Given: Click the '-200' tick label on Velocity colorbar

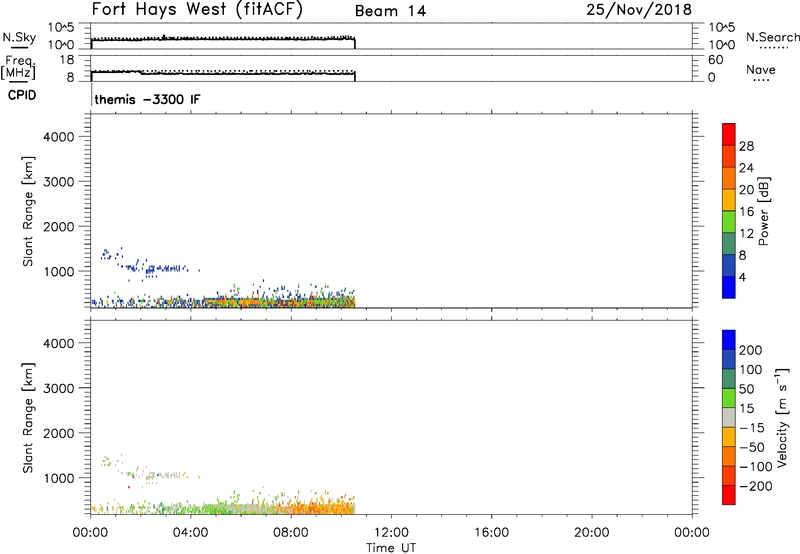Looking at the screenshot, I should pyautogui.click(x=755, y=486).
